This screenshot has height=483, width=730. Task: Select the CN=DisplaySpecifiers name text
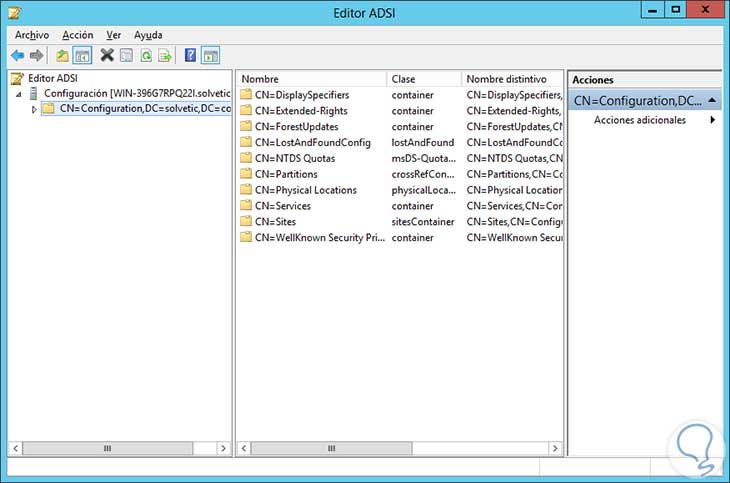pos(302,95)
